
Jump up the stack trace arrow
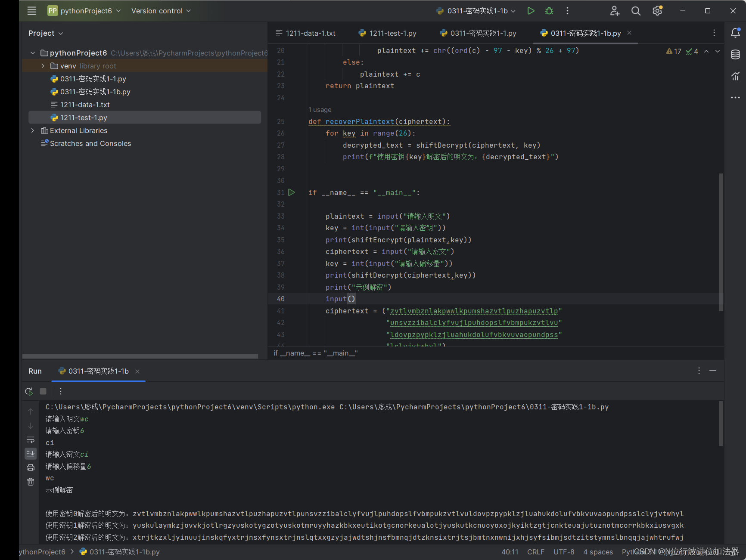(31, 411)
